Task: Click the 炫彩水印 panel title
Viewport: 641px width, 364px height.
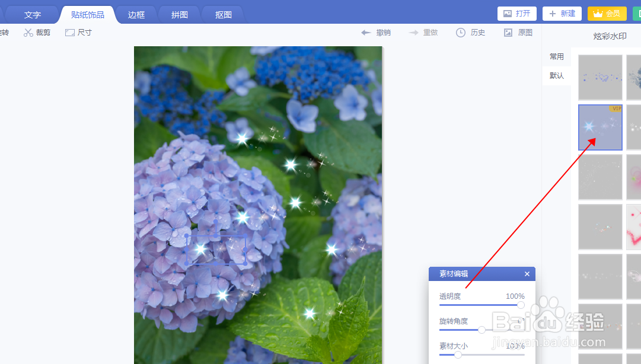Action: [x=610, y=36]
